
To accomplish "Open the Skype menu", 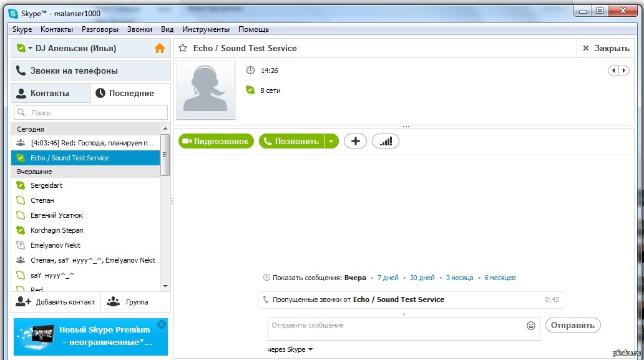I will [22, 29].
